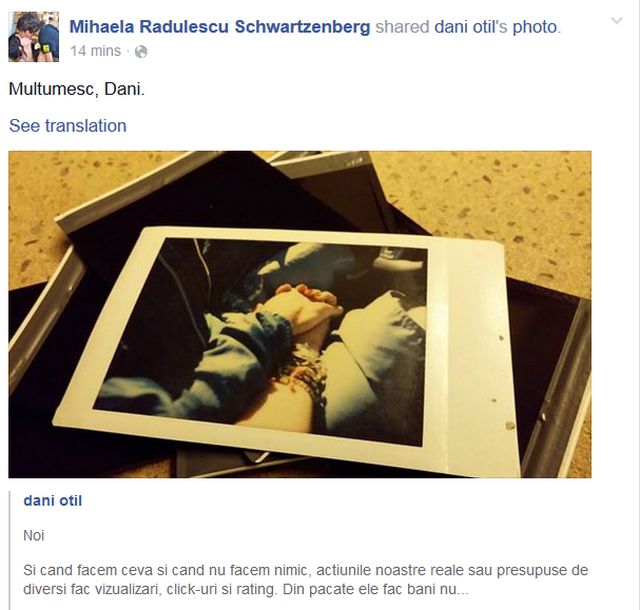Click the "Noi" caption line
This screenshot has height=610, width=640.
(33, 535)
